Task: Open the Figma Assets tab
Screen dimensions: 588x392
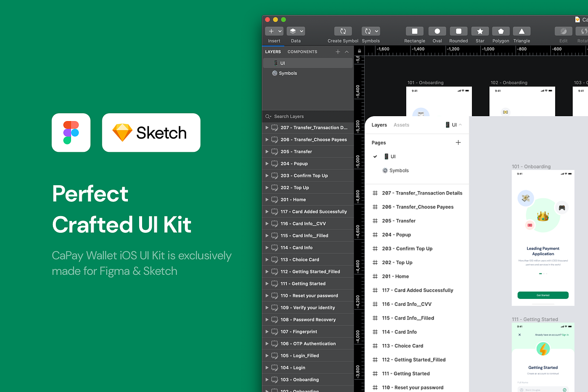Action: pyautogui.click(x=401, y=125)
